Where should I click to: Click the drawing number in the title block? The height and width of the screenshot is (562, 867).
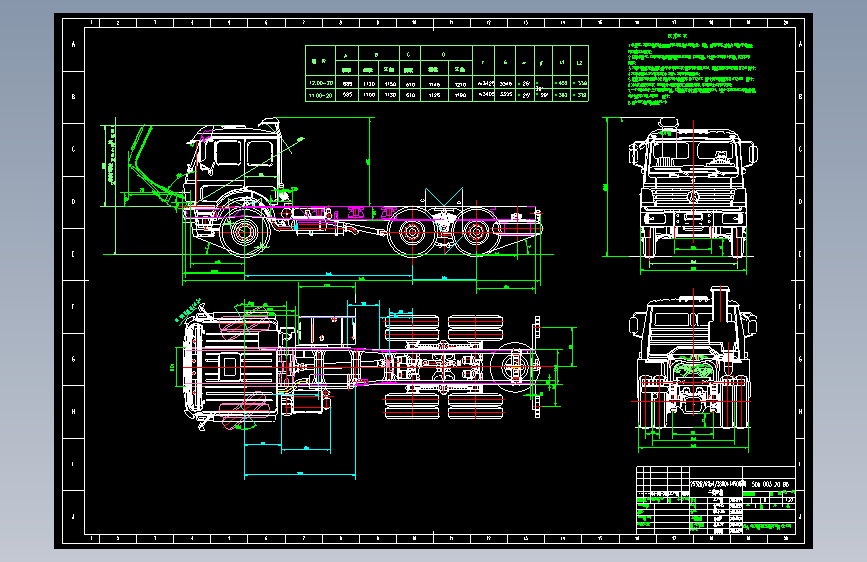(770, 484)
